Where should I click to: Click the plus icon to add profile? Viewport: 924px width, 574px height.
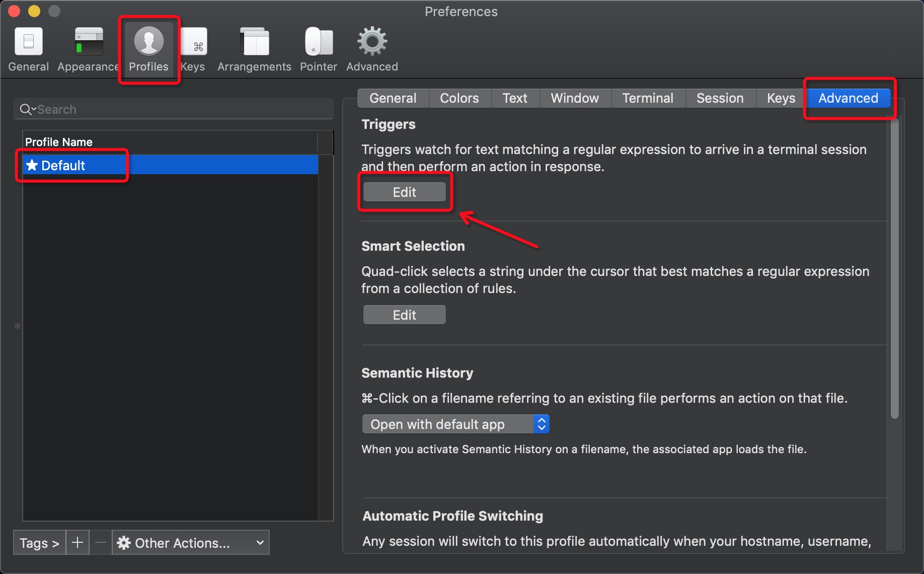coord(78,542)
